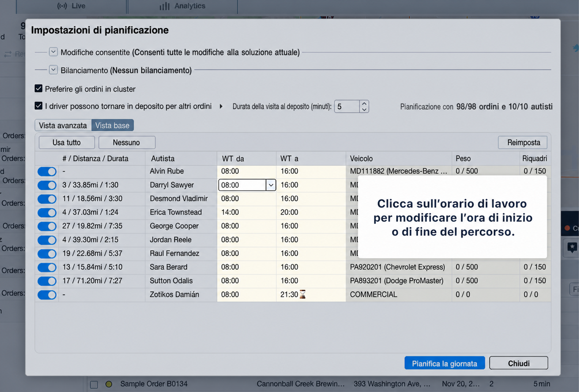579x392 pixels.
Task: Click the Analytics bar chart icon
Action: (164, 6)
